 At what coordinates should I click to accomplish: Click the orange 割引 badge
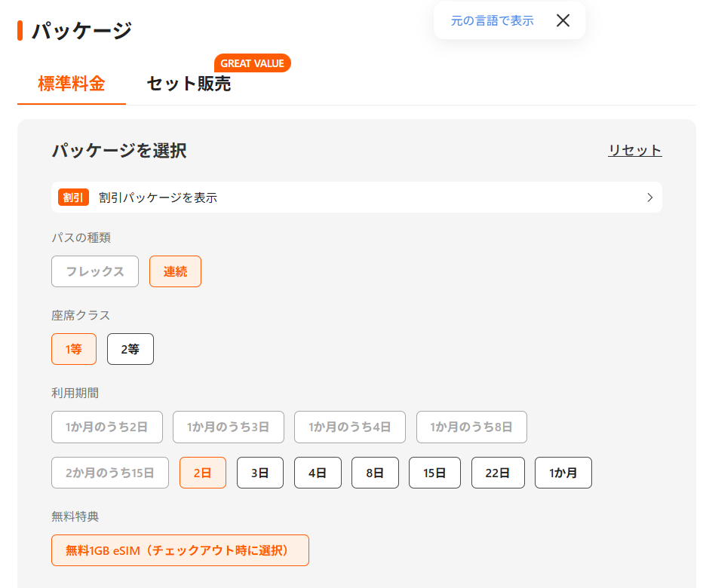tap(74, 198)
